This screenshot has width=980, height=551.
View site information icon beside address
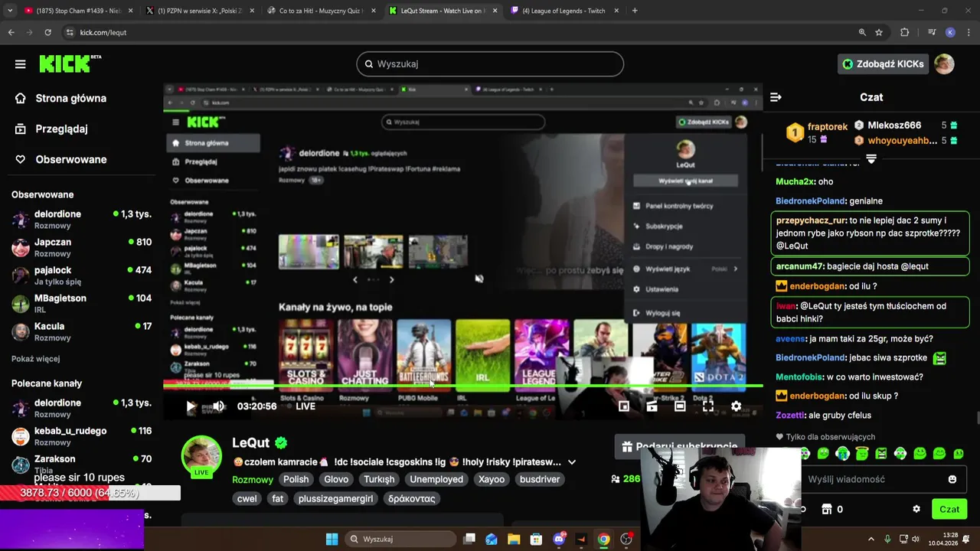(x=70, y=32)
